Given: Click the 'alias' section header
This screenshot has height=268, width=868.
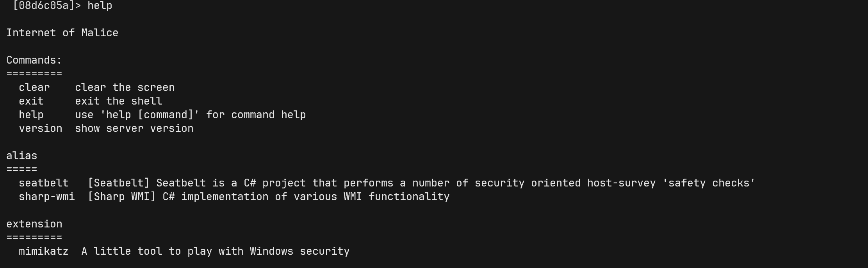Looking at the screenshot, I should pos(22,156).
